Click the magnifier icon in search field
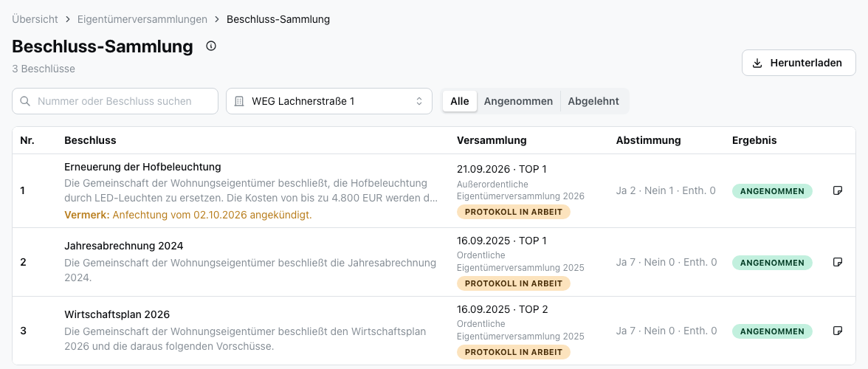This screenshot has width=868, height=369. (25, 101)
